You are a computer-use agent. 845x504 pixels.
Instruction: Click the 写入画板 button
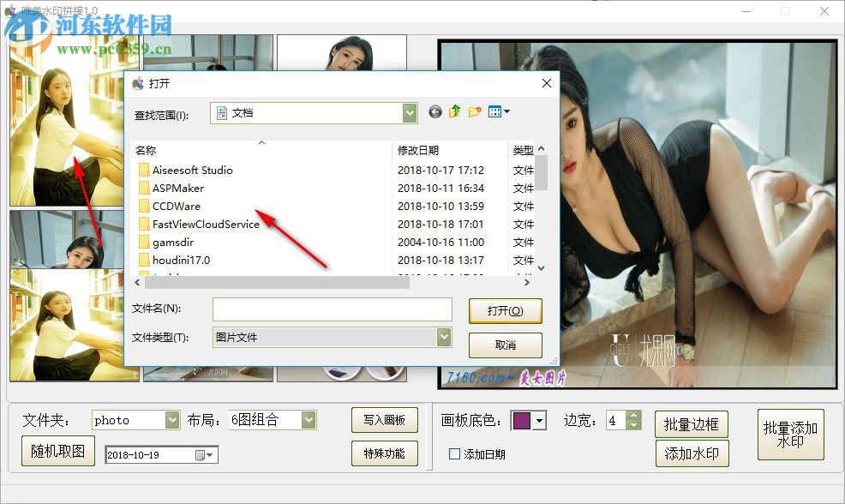pos(384,420)
